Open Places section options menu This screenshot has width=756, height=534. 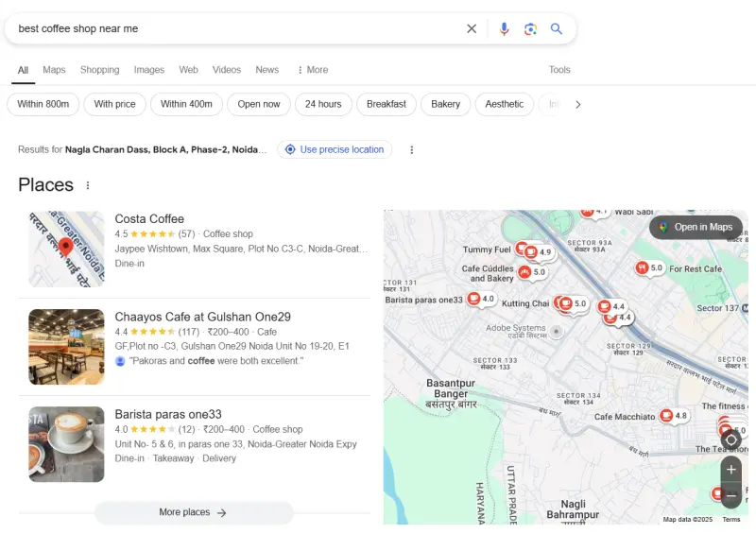pyautogui.click(x=89, y=185)
